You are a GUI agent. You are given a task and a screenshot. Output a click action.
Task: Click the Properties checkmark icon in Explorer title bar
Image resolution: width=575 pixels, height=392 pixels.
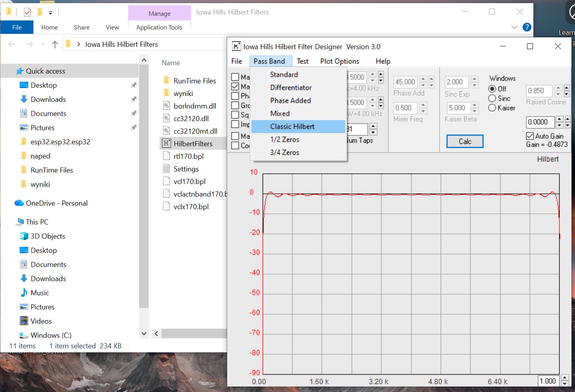tap(27, 12)
